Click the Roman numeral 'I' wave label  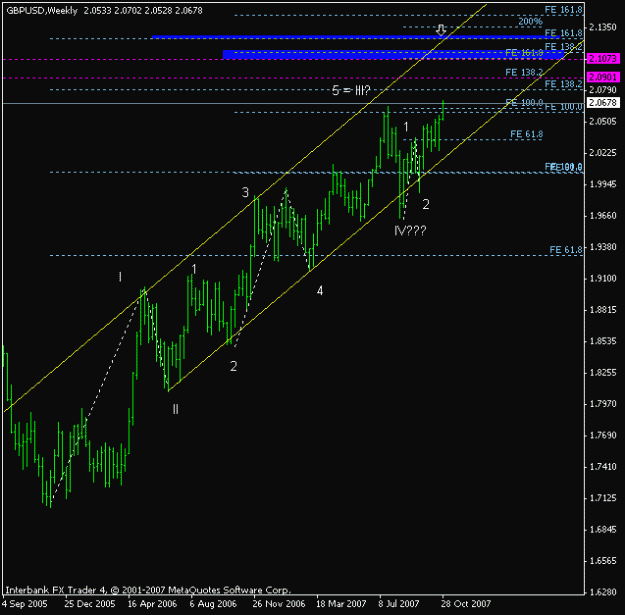[x=120, y=277]
